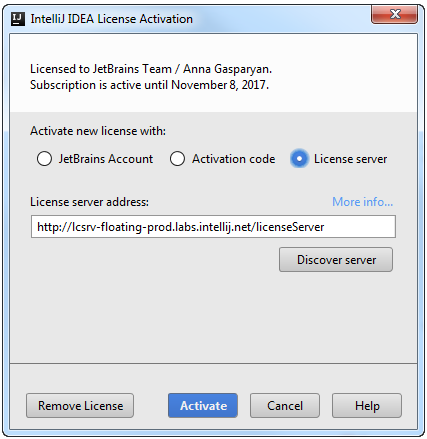The height and width of the screenshot is (439, 427).
Task: Click the 'Licensed to JetBrains Team' text line
Action: pyautogui.click(x=151, y=69)
